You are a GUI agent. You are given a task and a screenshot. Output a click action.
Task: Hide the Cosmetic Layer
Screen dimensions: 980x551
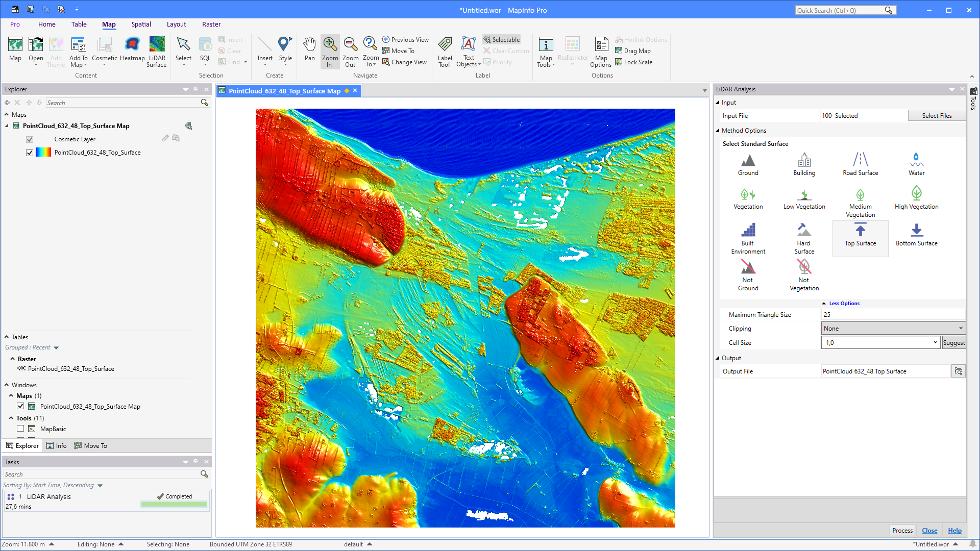[x=30, y=139]
